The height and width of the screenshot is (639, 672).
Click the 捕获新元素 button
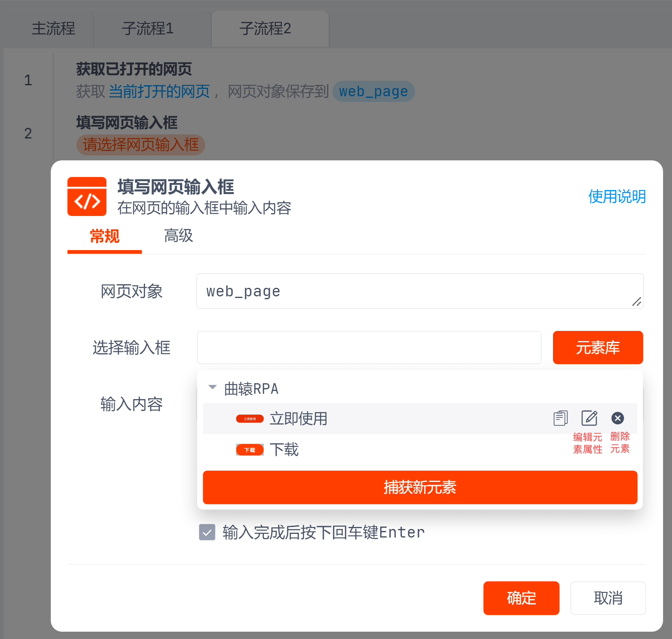(x=420, y=487)
